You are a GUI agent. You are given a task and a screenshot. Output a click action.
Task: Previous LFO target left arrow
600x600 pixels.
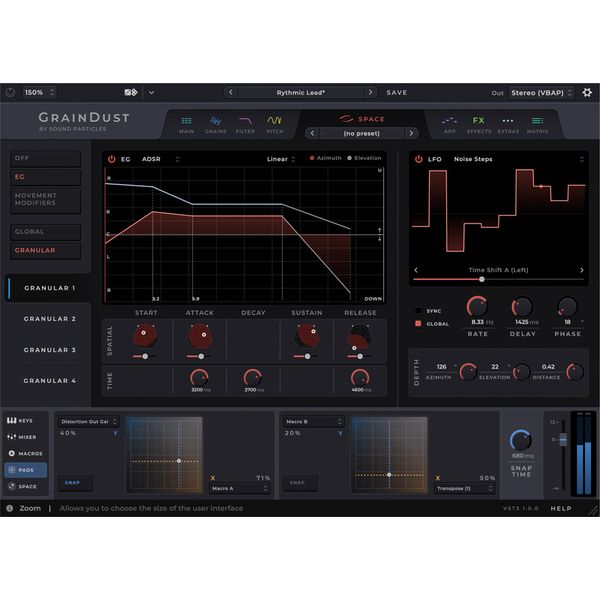pyautogui.click(x=416, y=270)
